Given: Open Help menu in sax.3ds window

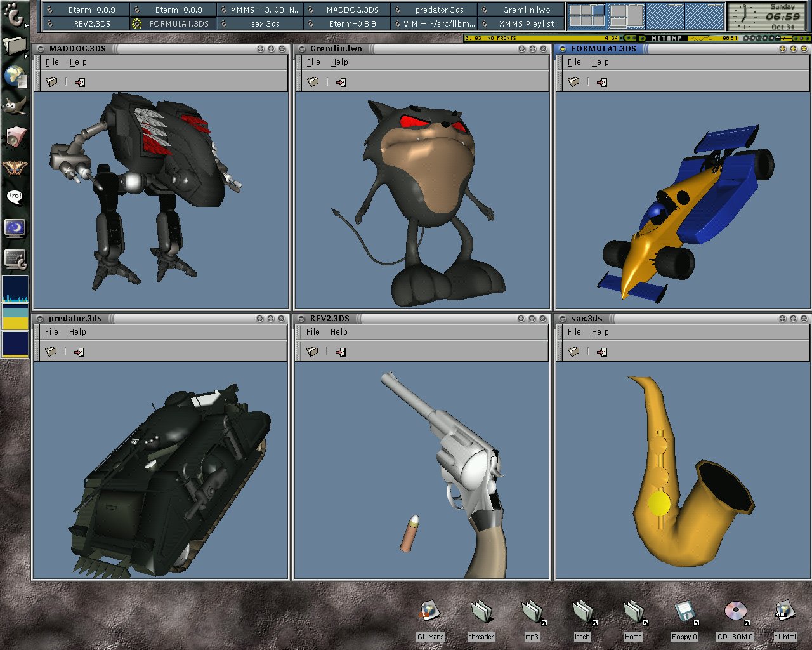Looking at the screenshot, I should [600, 332].
